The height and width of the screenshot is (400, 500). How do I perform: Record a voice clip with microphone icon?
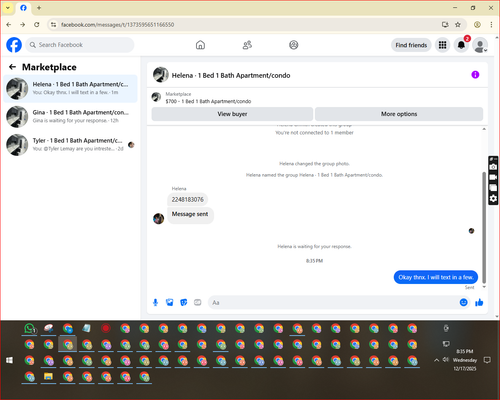coord(155,303)
